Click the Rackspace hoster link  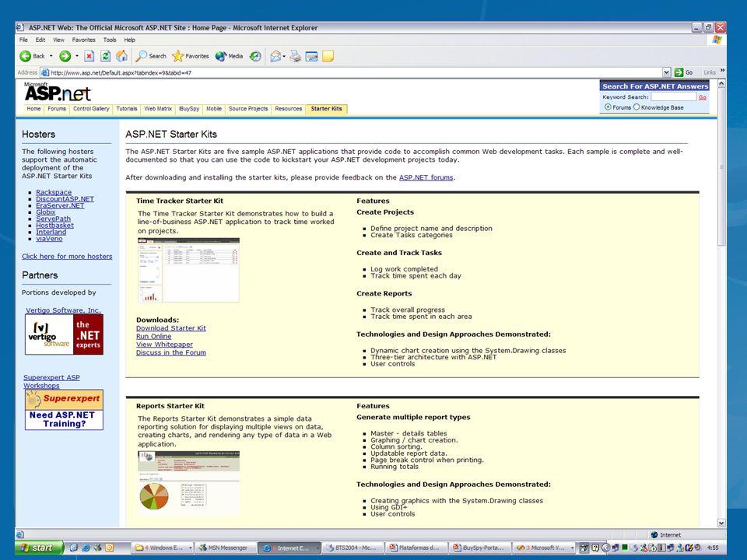(x=54, y=192)
